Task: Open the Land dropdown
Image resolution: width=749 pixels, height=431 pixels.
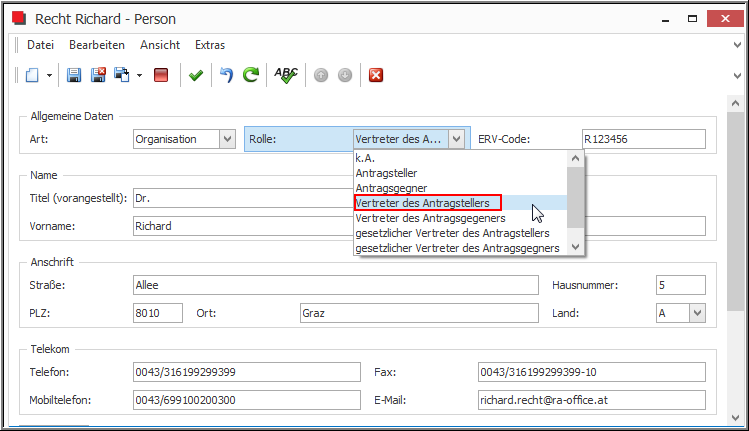Action: (697, 313)
